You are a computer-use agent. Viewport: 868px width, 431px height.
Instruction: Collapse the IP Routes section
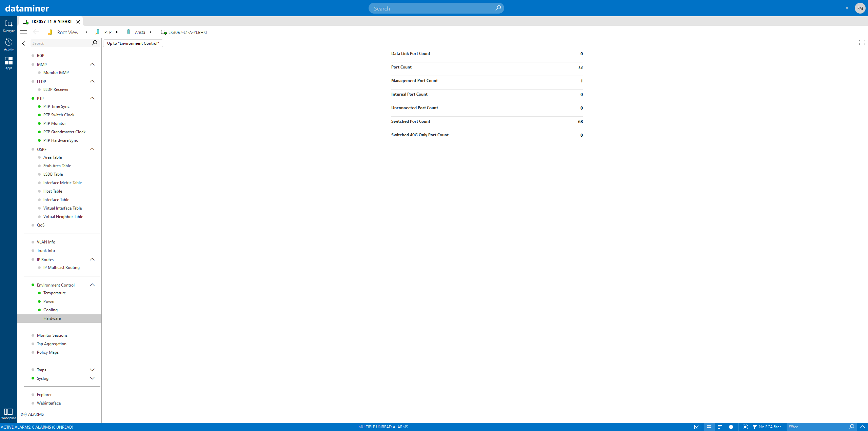point(92,259)
